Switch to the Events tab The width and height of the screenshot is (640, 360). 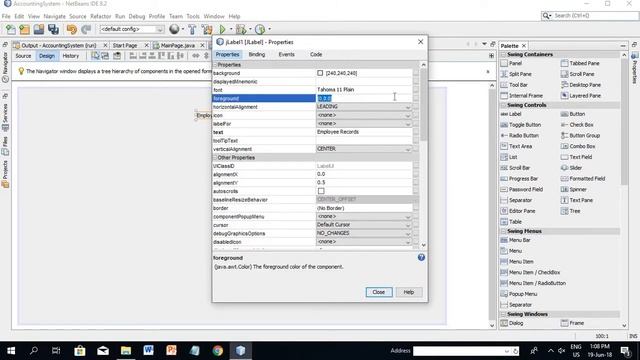[286, 54]
